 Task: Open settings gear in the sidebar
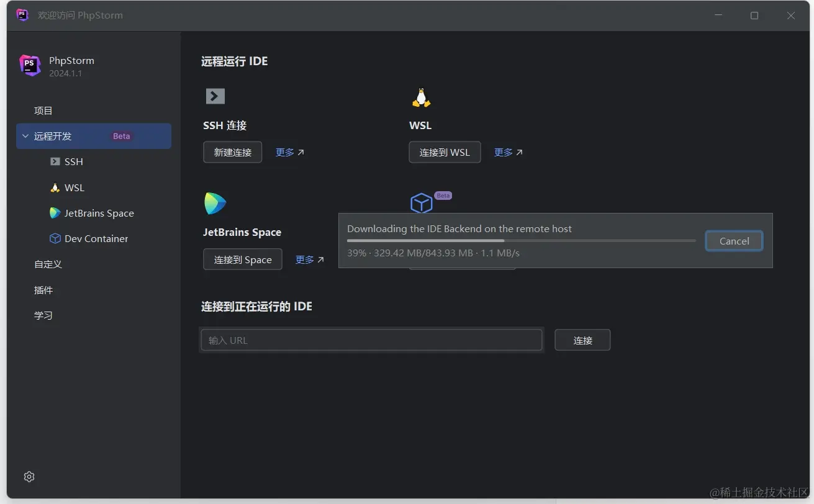tap(29, 477)
